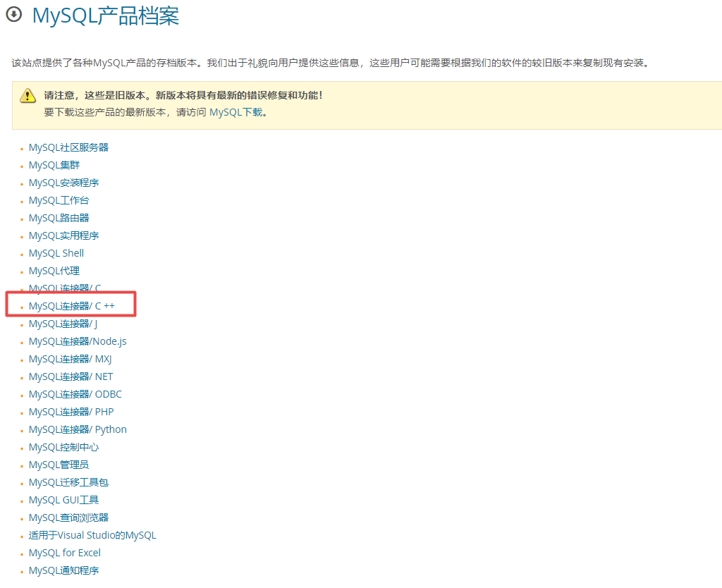The width and height of the screenshot is (722, 588).
Task: Open the MySQL连接器/ NET link
Action: point(71,376)
